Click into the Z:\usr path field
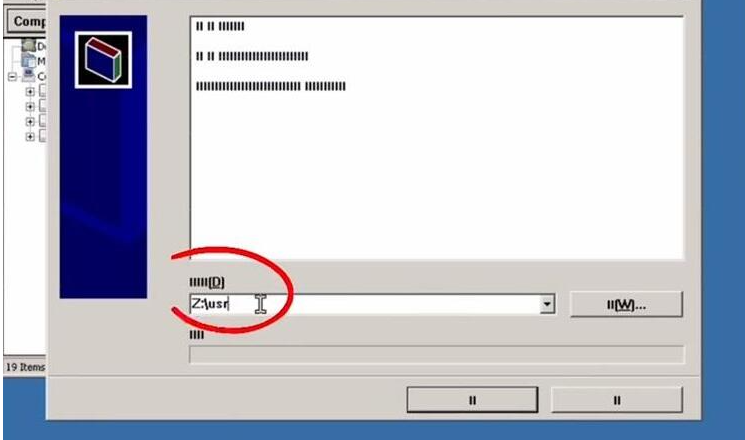Viewport: 745px width, 440px height. coord(365,304)
